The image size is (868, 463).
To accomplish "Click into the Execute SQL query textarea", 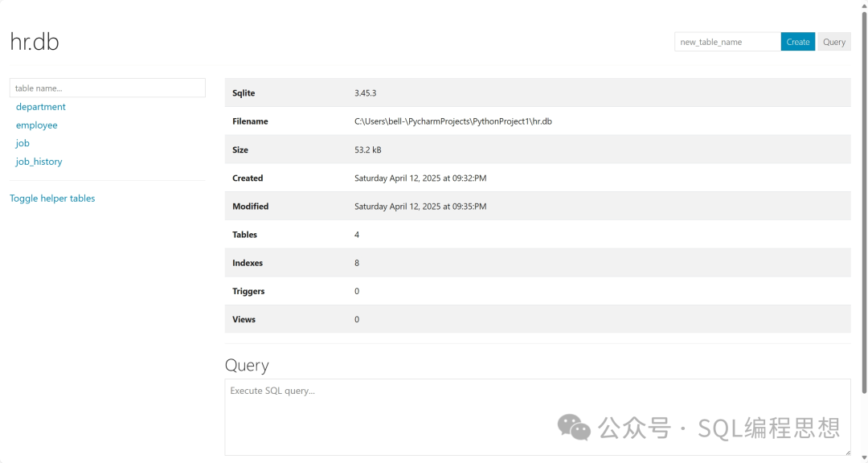I will [537, 416].
